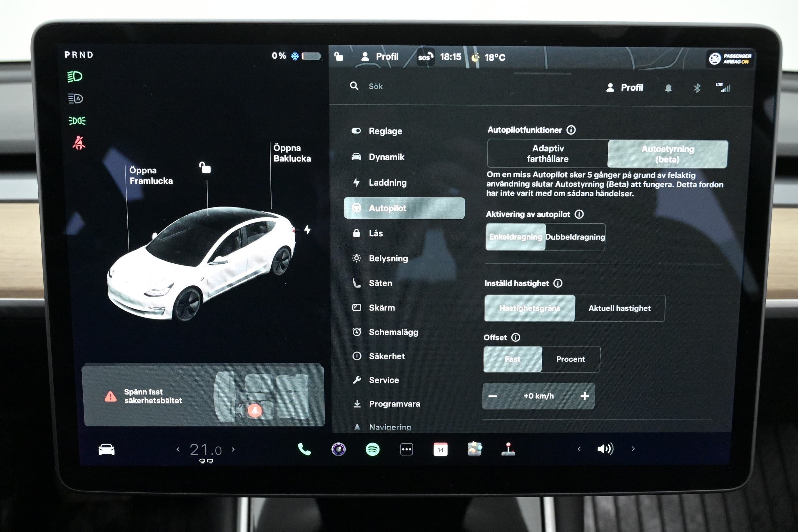Tap the headlights indicator icon
The image size is (798, 532).
[75, 76]
